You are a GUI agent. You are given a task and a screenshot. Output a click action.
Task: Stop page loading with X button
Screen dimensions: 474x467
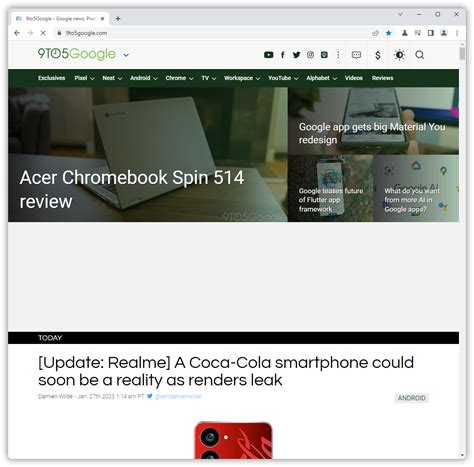[43, 33]
